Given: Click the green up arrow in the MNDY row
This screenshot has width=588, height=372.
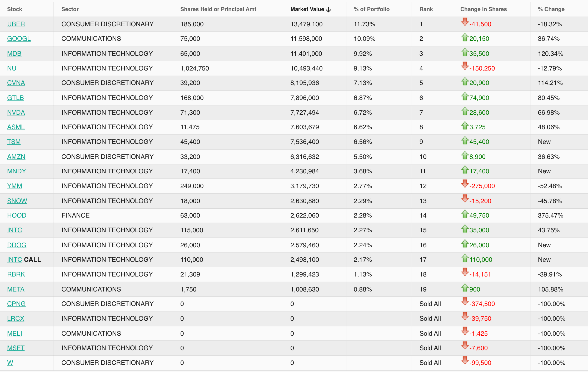Looking at the screenshot, I should coord(465,170).
